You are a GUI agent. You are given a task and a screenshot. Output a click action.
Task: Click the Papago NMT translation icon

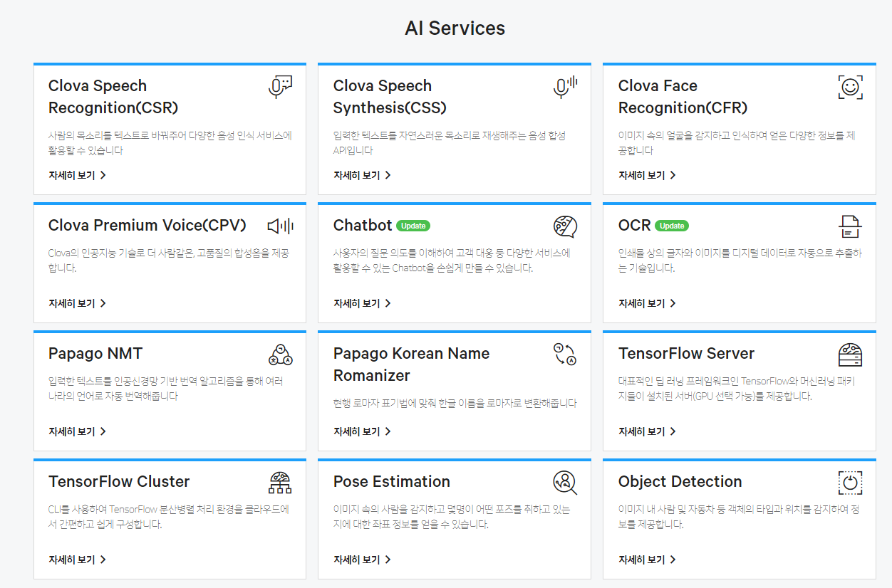(x=280, y=355)
